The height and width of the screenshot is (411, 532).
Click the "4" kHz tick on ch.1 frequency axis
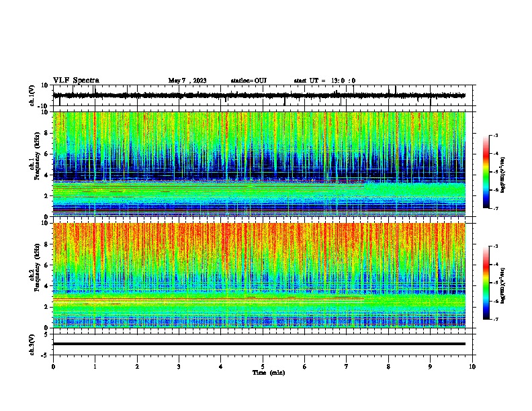click(47, 175)
